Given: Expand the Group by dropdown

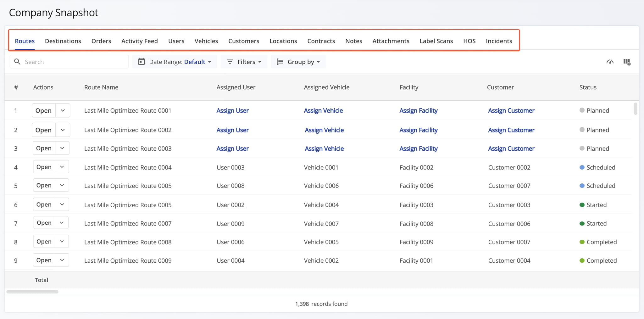Looking at the screenshot, I should coord(298,62).
